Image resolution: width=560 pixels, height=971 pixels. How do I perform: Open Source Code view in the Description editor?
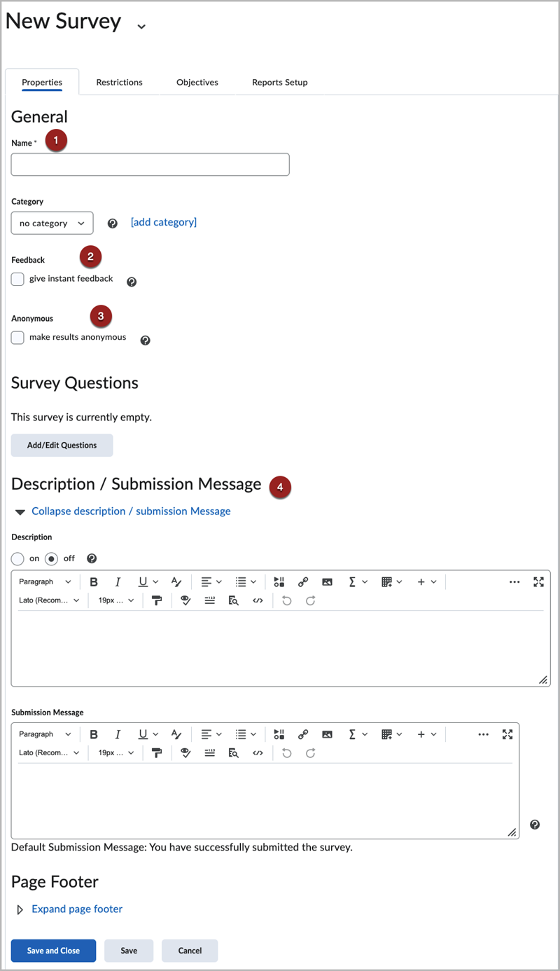[x=258, y=600]
